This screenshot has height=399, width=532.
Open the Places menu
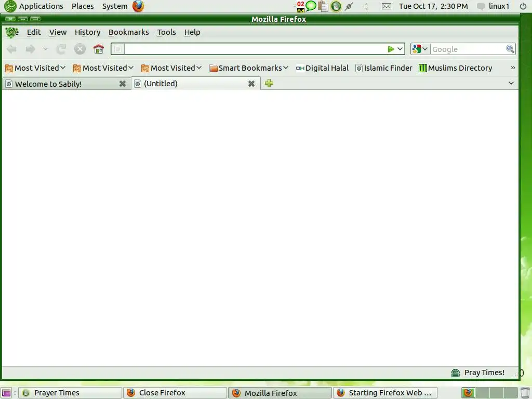83,6
